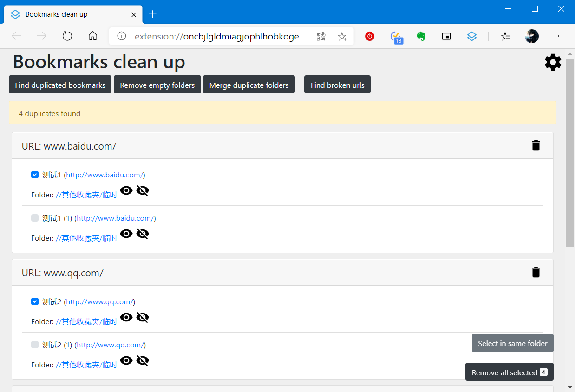The image size is (575, 392).
Task: Open the Evernote elephant extension
Action: tap(421, 36)
